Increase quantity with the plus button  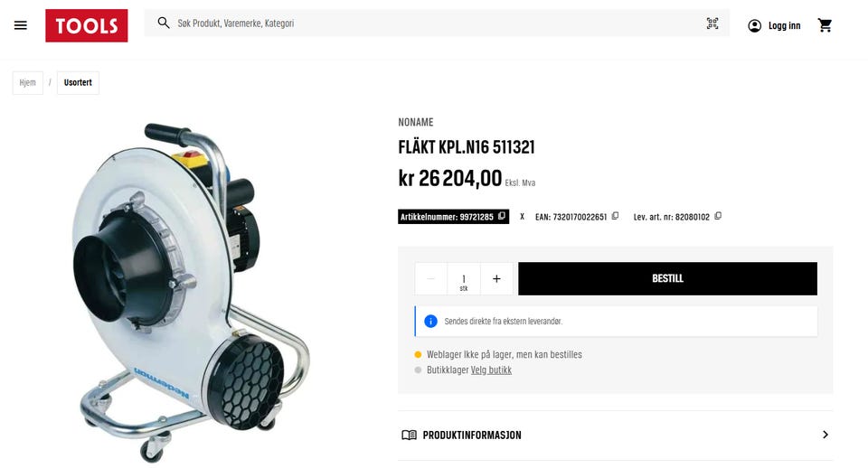496,279
